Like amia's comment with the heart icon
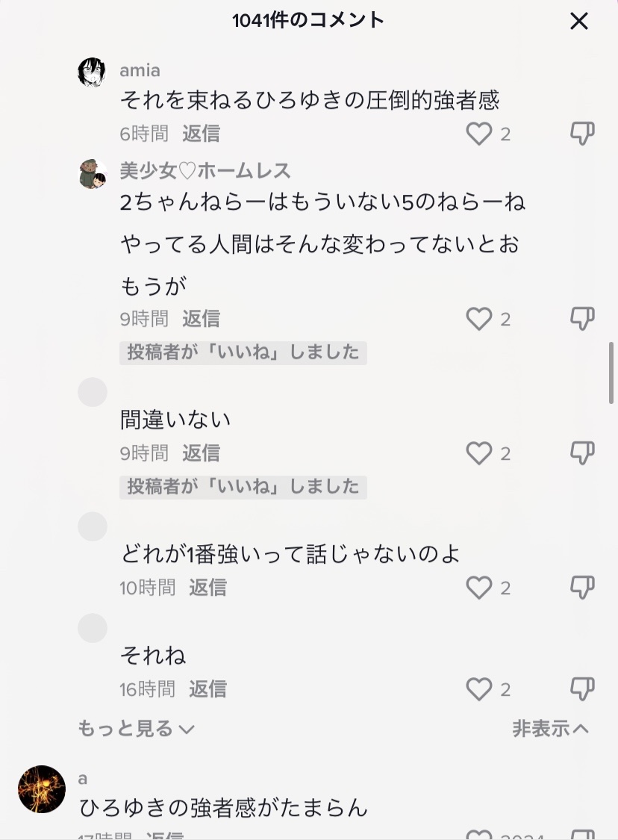This screenshot has width=618, height=840. [478, 134]
